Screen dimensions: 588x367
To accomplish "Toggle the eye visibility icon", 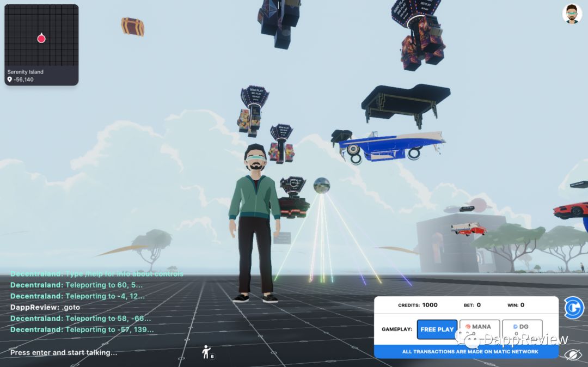I will pyautogui.click(x=573, y=354).
